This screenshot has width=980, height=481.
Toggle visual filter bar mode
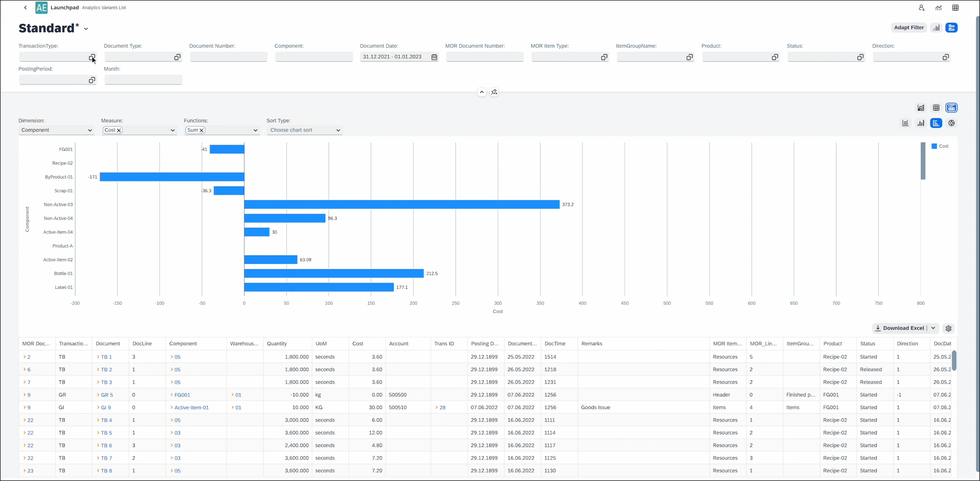(936, 28)
